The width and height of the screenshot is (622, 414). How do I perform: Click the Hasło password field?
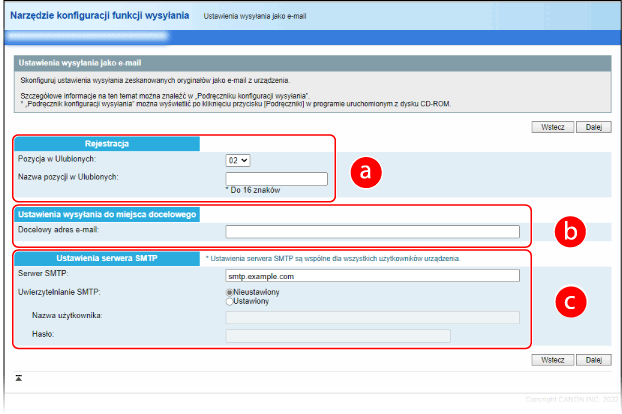(x=338, y=334)
